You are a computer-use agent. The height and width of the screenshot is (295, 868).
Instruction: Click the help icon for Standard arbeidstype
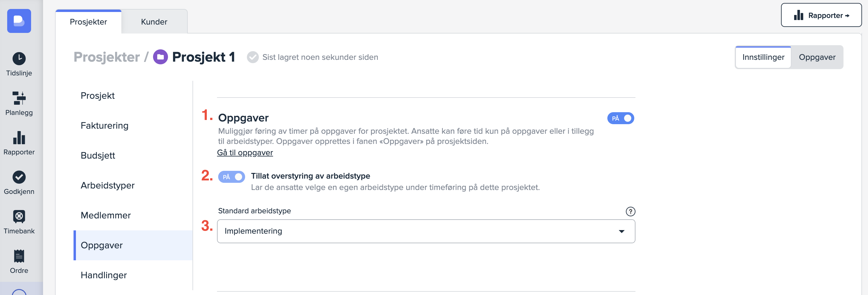coord(630,212)
